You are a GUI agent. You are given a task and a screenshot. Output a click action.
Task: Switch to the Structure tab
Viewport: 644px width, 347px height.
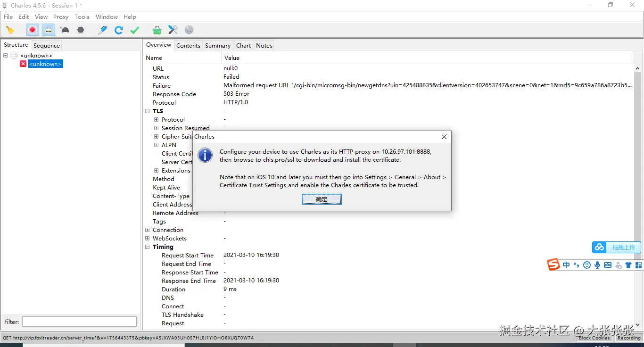(16, 45)
